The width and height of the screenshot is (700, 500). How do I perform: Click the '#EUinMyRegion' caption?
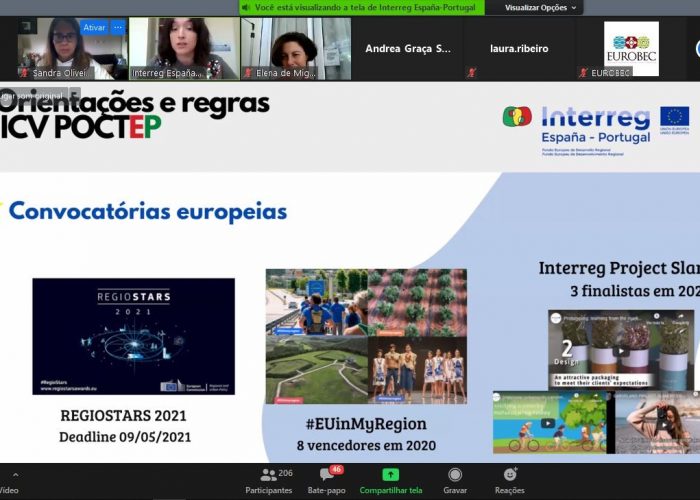tap(366, 424)
